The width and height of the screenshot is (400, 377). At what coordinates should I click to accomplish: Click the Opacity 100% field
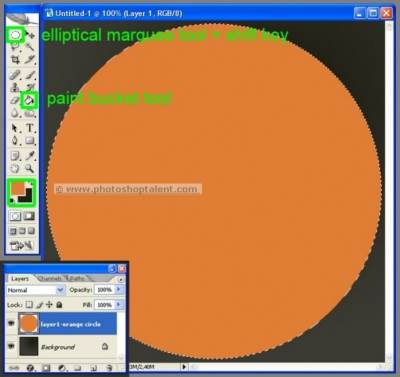(105, 290)
